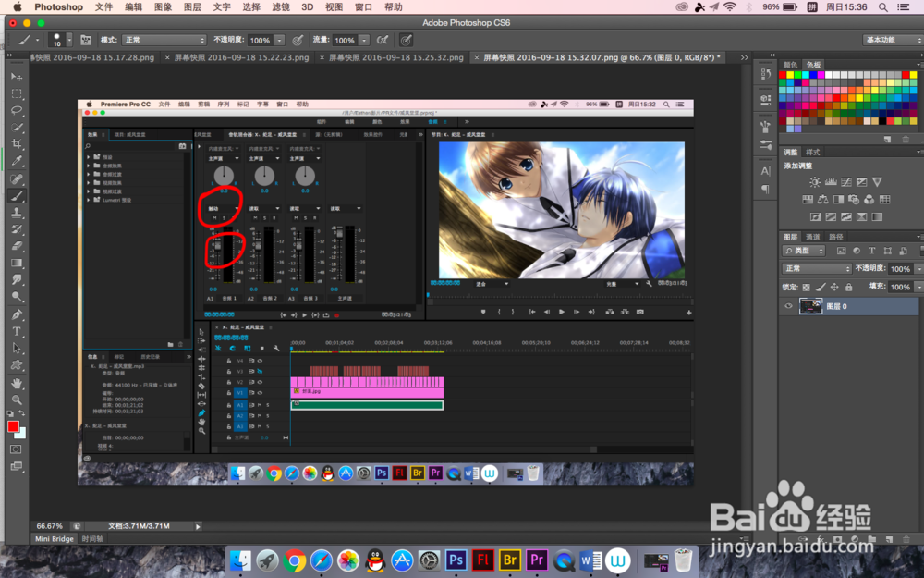Open the tool preset picker arrow
Screen dimensions: 924x578
point(37,40)
